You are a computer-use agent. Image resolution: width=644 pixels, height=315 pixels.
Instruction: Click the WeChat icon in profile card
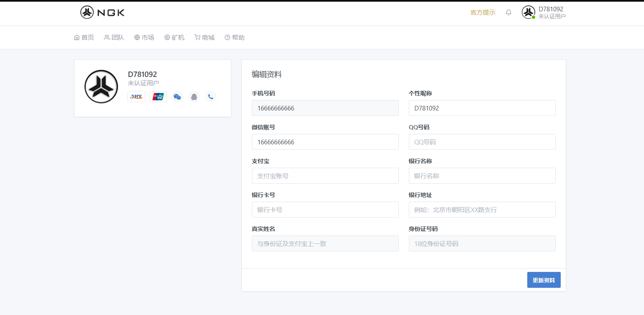pos(177,97)
